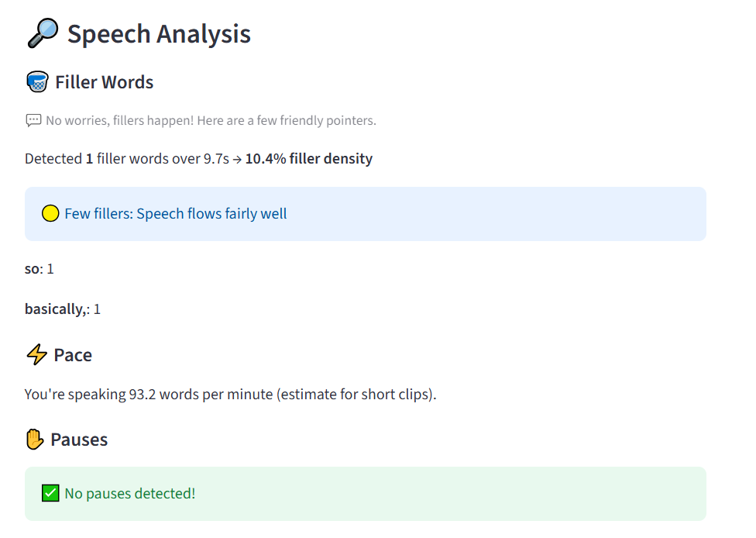Click the green checkmark in No pauses banner

pyautogui.click(x=50, y=493)
